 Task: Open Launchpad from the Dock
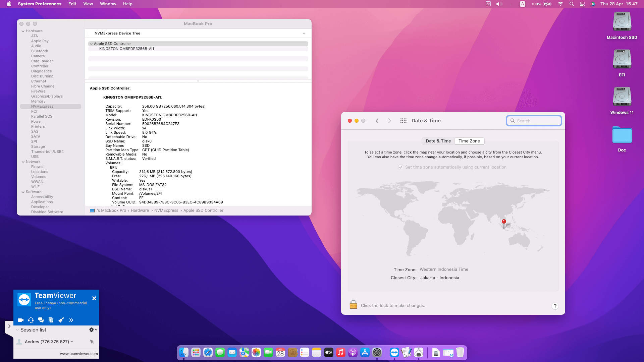tap(196, 353)
